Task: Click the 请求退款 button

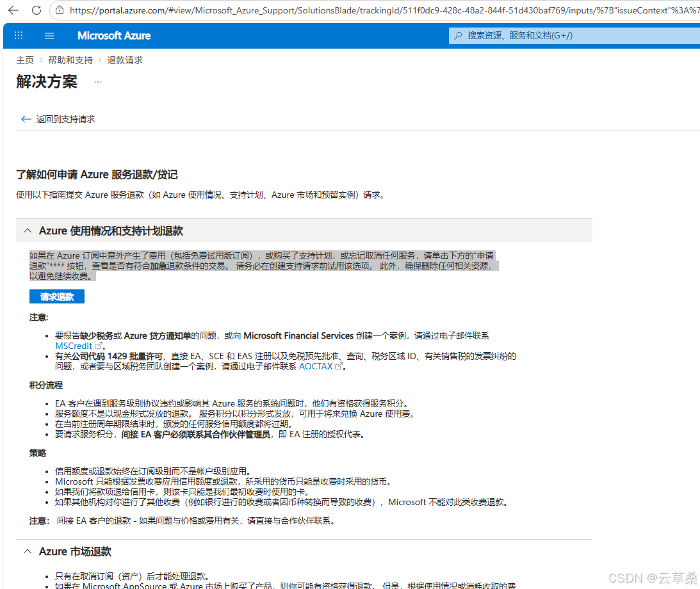Action: [57, 296]
